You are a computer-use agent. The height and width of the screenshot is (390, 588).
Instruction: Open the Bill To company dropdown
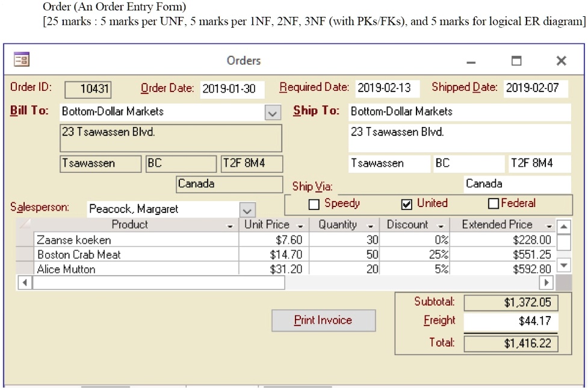click(272, 112)
